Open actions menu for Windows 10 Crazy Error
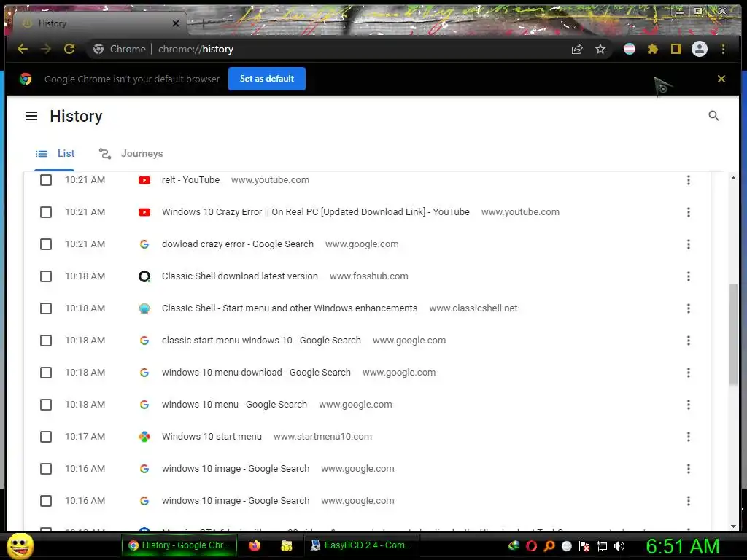The height and width of the screenshot is (560, 747). click(689, 212)
